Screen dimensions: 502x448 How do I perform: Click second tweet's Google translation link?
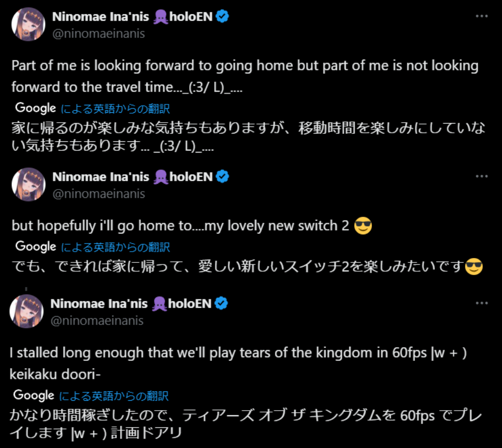[x=115, y=247]
